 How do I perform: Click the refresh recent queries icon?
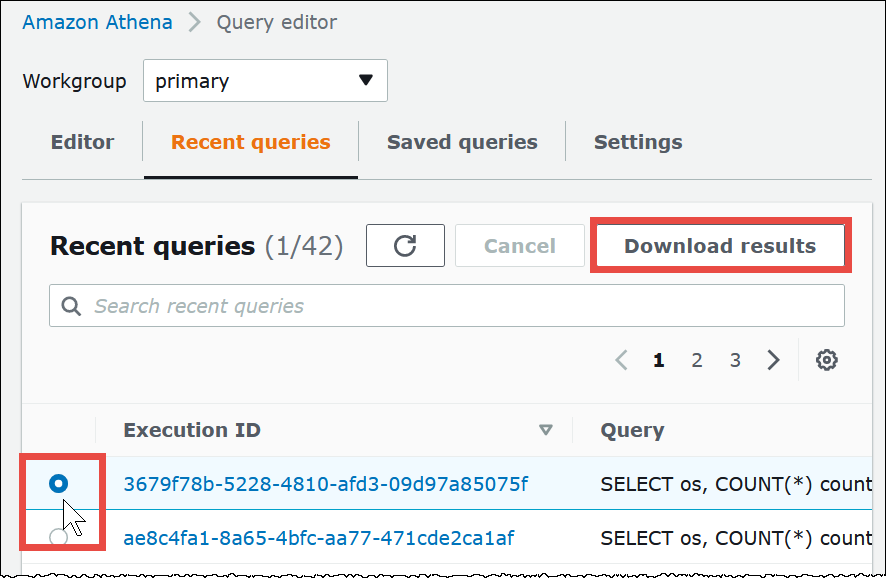pos(405,246)
